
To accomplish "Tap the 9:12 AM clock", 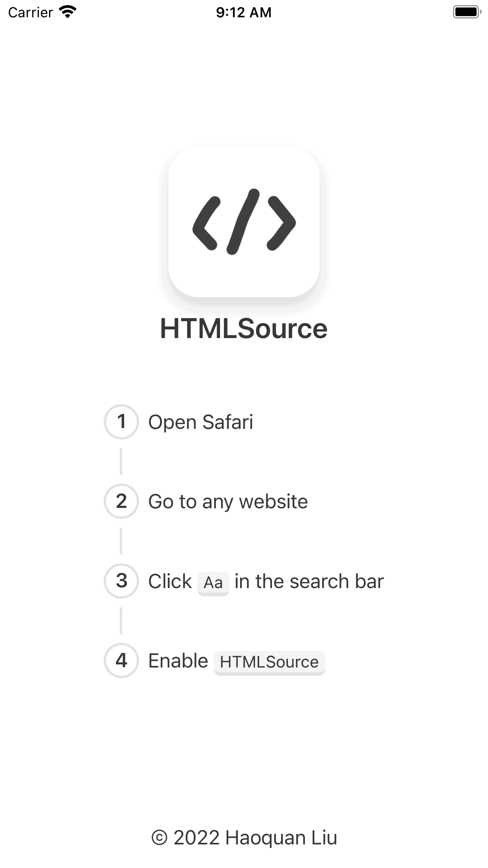I will tap(244, 12).
